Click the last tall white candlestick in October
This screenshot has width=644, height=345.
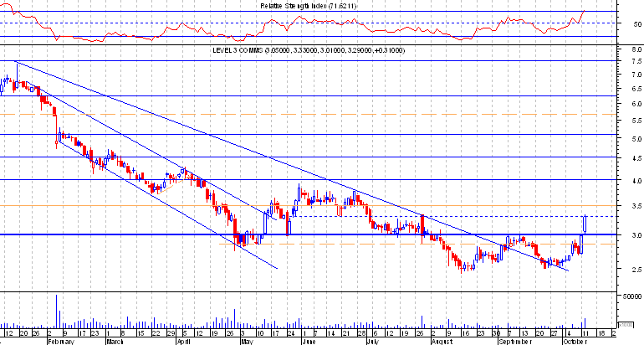coord(585,224)
